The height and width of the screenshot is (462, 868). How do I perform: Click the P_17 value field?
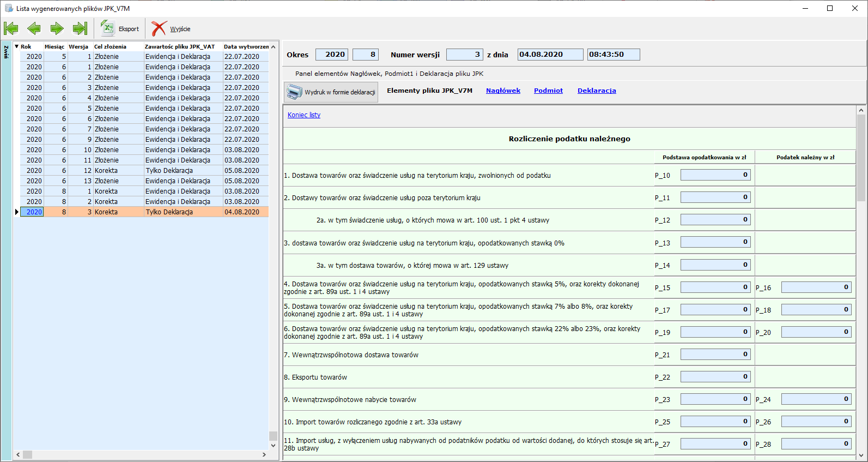click(x=715, y=310)
